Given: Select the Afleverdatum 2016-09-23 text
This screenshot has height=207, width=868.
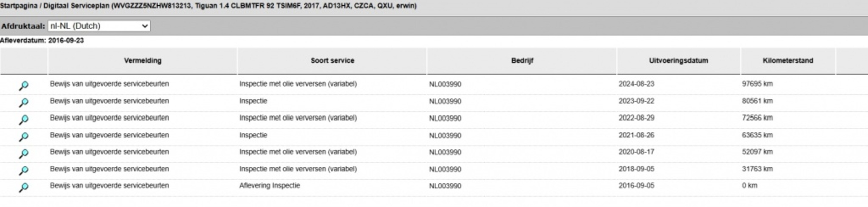Looking at the screenshot, I should tap(42, 41).
